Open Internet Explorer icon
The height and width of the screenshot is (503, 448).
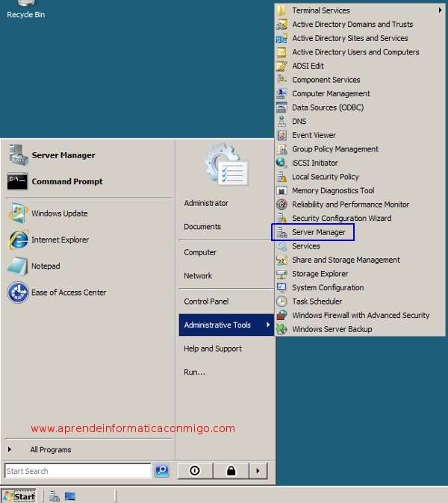[x=18, y=240]
